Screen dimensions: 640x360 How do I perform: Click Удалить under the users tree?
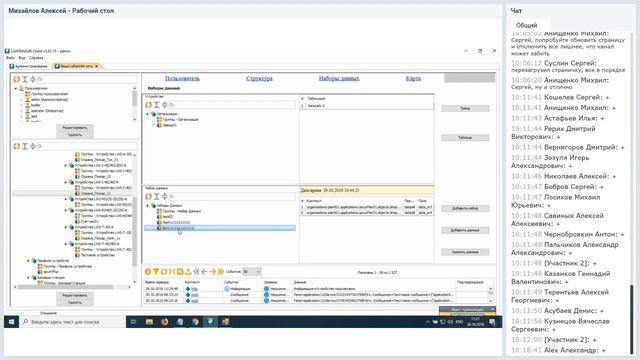tap(75, 135)
